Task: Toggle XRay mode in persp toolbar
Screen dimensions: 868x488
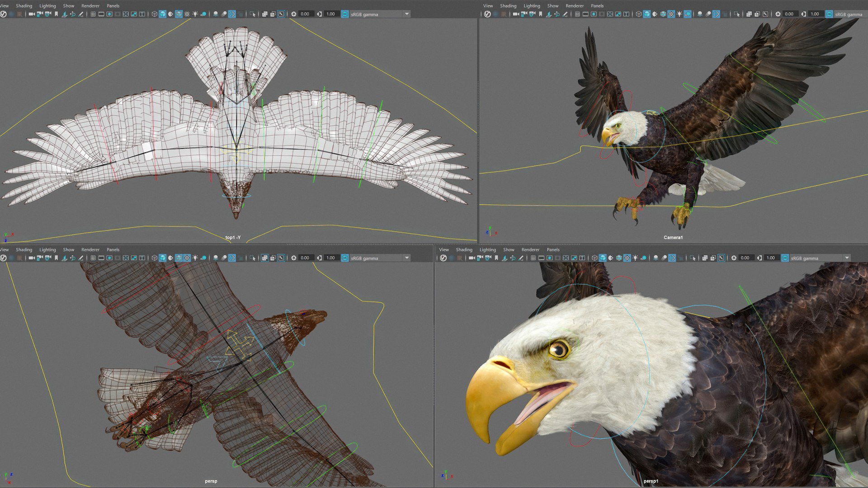Action: coord(264,258)
